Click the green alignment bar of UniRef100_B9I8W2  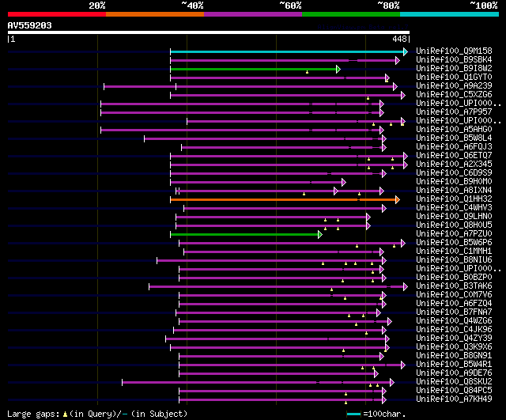click(253, 69)
